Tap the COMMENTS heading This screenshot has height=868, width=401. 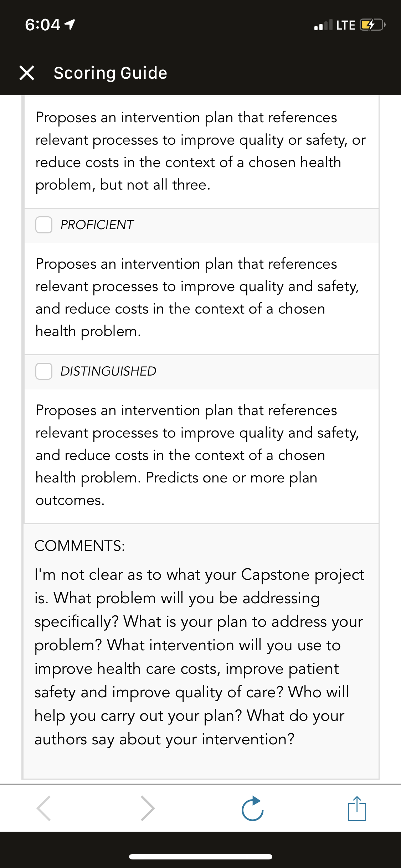point(80,546)
